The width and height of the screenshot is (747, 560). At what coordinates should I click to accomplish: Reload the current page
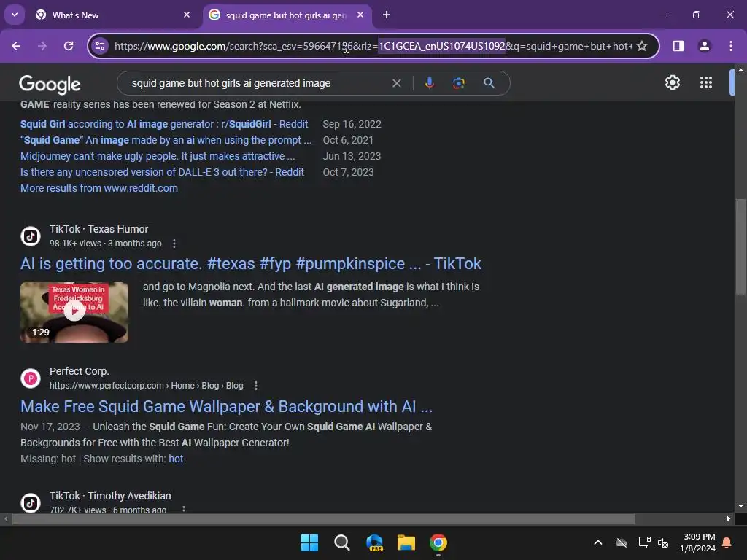pos(69,46)
